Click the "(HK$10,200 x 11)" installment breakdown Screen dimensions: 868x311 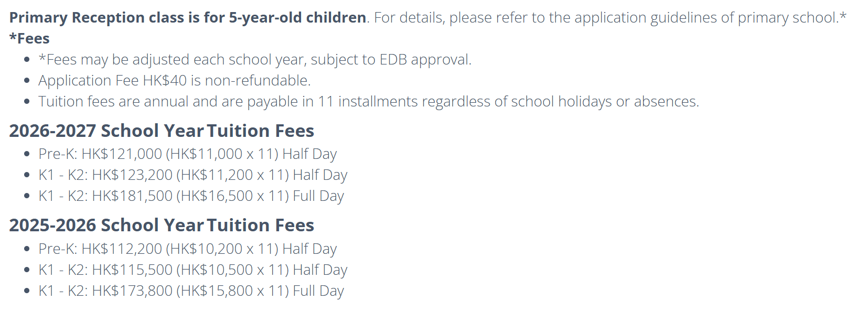222,249
